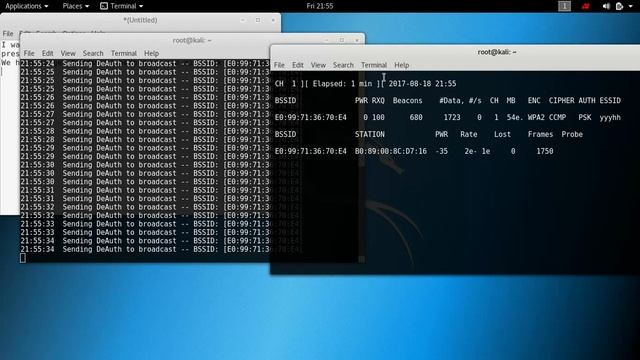Viewport: 640px width, 360px height.
Task: Click ESSID value yyyhh
Action: 610,118
